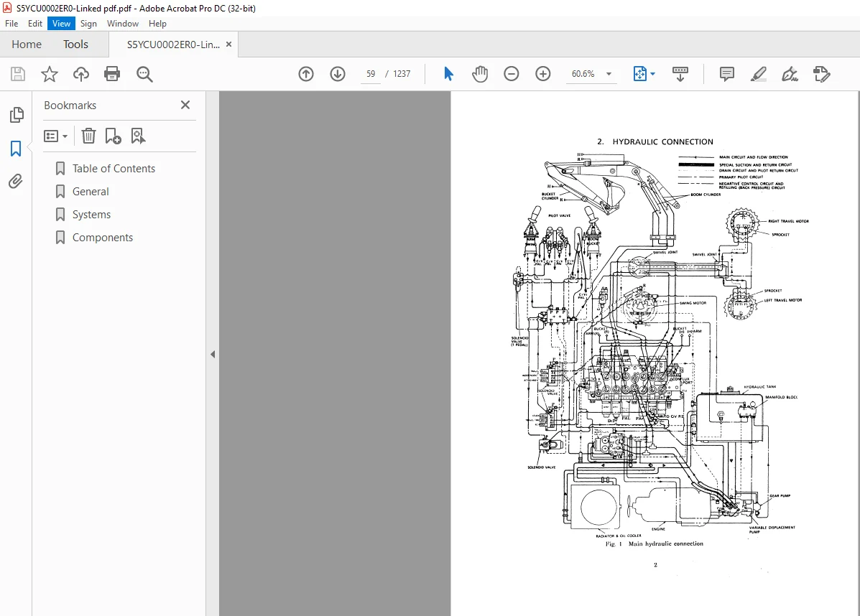860x616 pixels.
Task: Open the View menu
Action: click(x=62, y=24)
